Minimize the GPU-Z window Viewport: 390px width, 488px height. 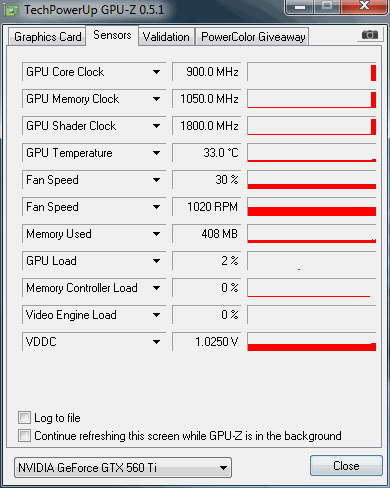pos(300,7)
